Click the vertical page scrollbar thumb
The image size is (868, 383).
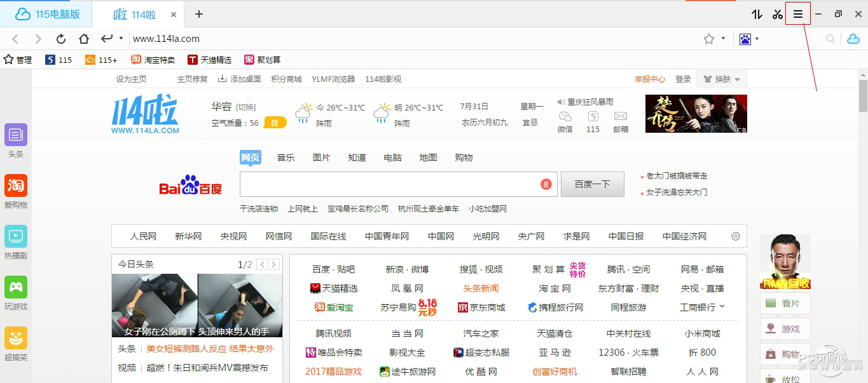click(x=863, y=95)
